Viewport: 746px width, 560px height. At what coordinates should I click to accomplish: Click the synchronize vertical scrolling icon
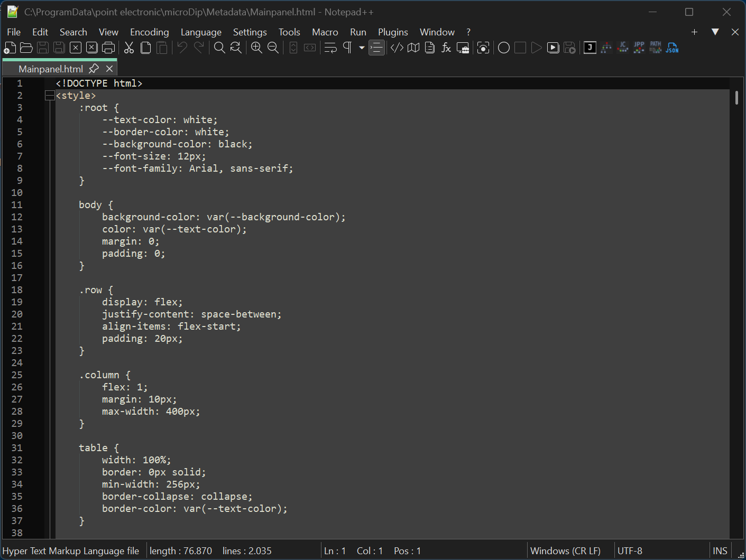click(x=293, y=48)
